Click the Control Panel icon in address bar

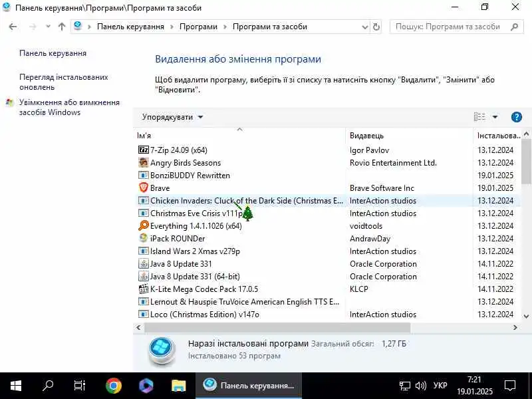pos(78,26)
